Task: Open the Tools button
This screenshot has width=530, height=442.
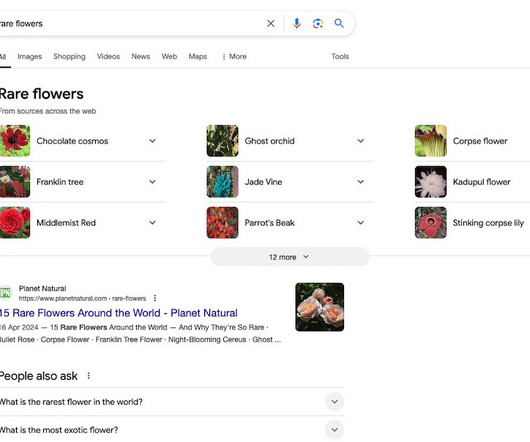Action: (340, 56)
